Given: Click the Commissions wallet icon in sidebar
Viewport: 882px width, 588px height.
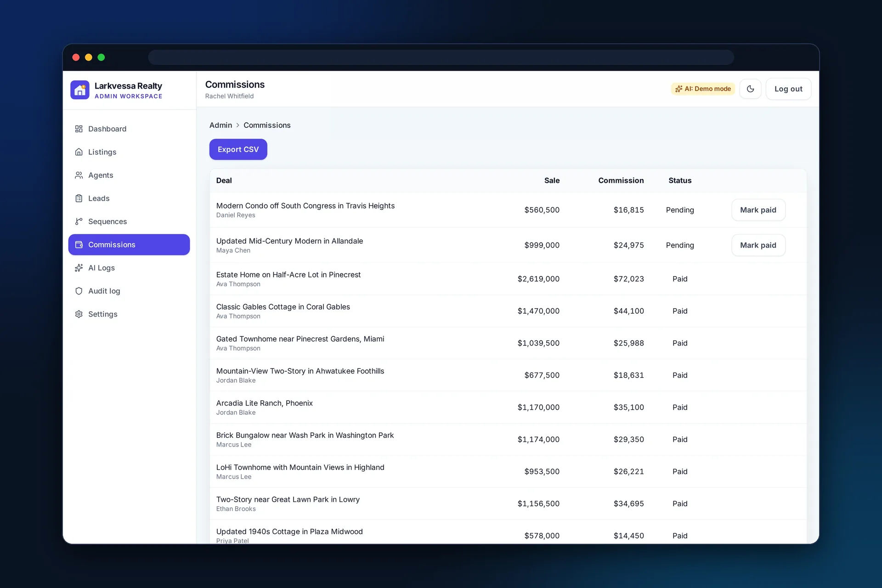Looking at the screenshot, I should (79, 245).
